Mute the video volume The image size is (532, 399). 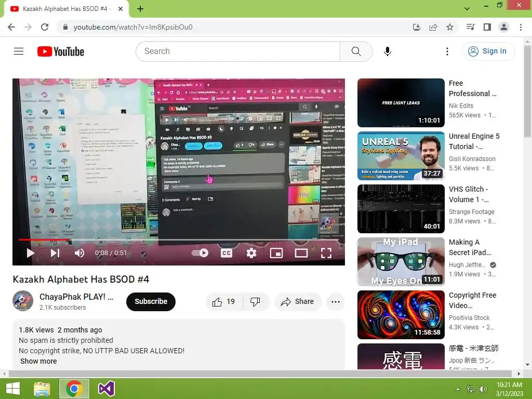pos(79,253)
